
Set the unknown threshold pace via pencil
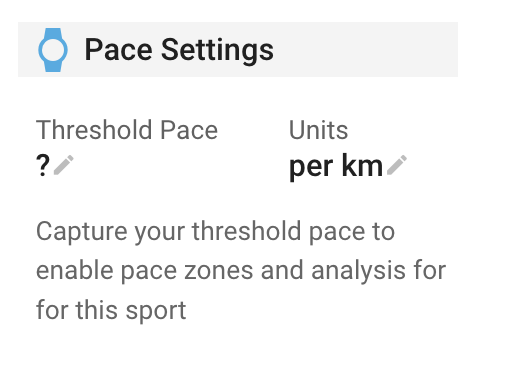pyautogui.click(x=64, y=165)
